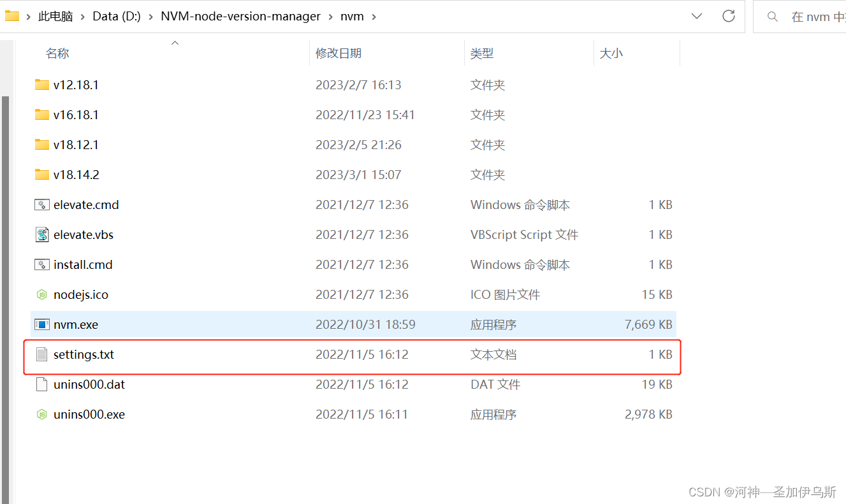
Task: Sort by 名称 column header
Action: coord(57,54)
